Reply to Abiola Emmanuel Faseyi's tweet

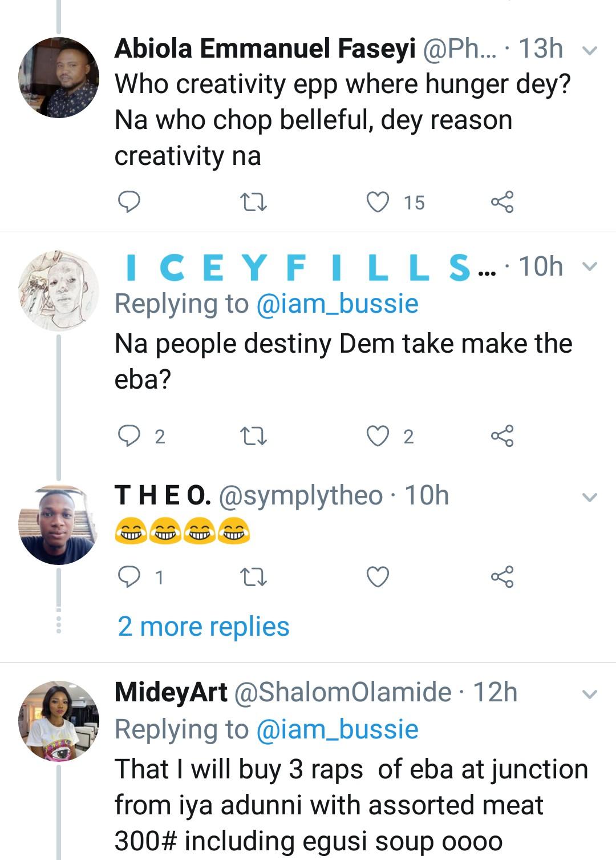[129, 202]
